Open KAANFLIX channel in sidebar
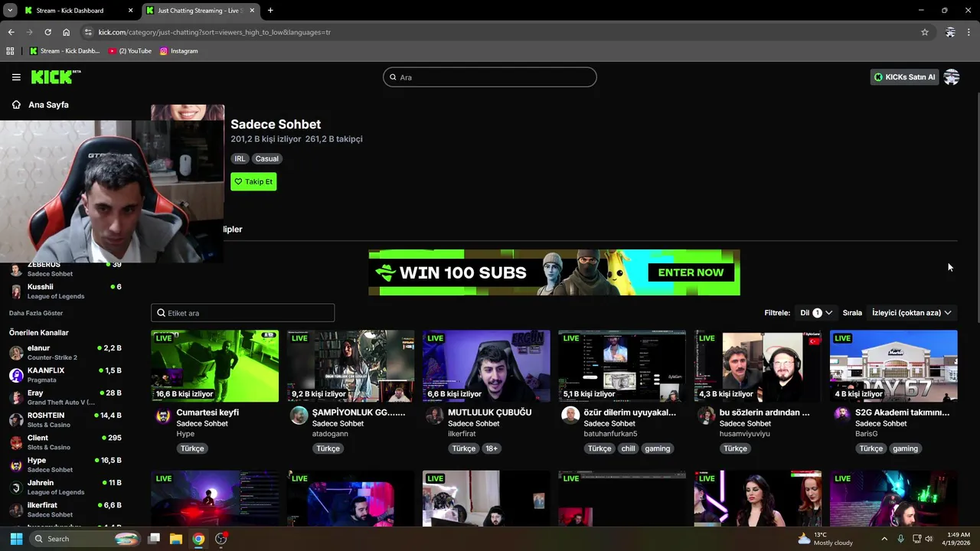The width and height of the screenshot is (980, 551). pos(65,375)
